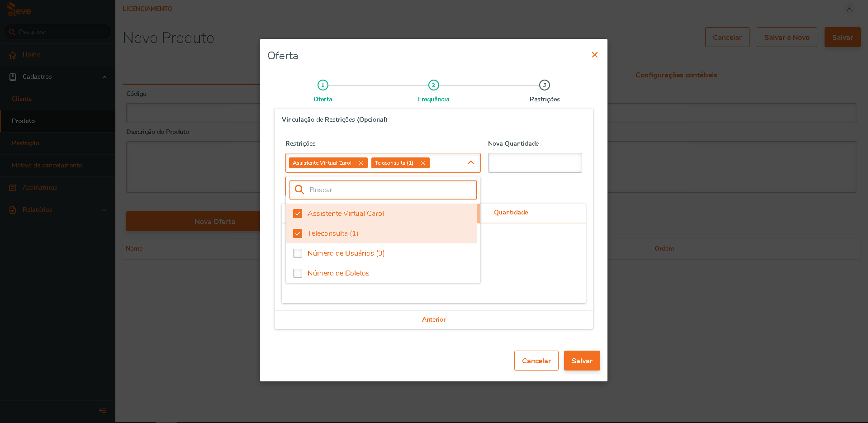Click the sidebar search magnifier icon

click(12, 32)
